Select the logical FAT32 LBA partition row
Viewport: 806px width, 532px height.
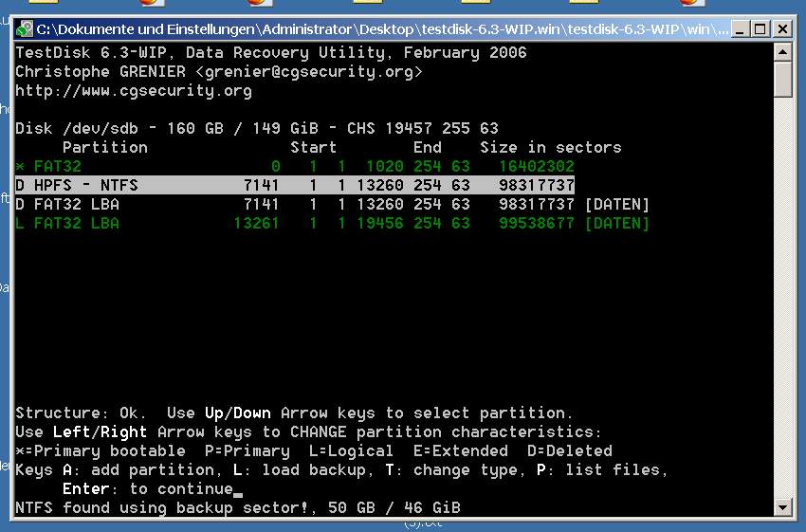tap(332, 223)
